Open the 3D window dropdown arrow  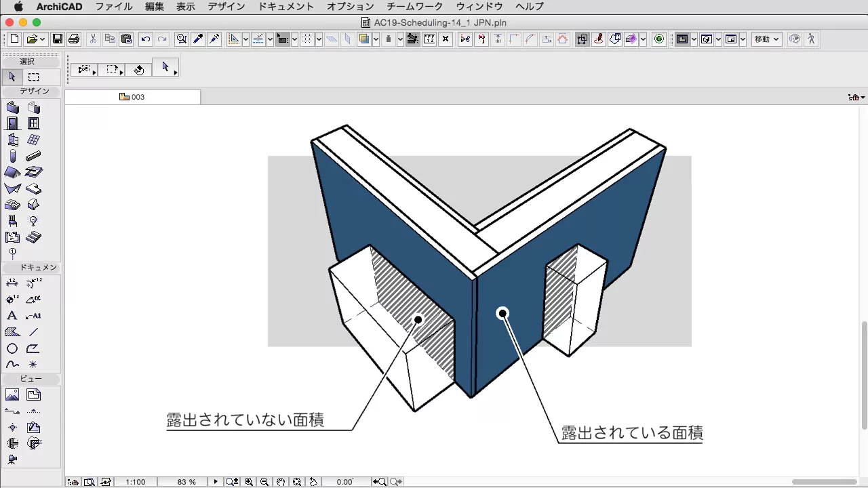718,39
